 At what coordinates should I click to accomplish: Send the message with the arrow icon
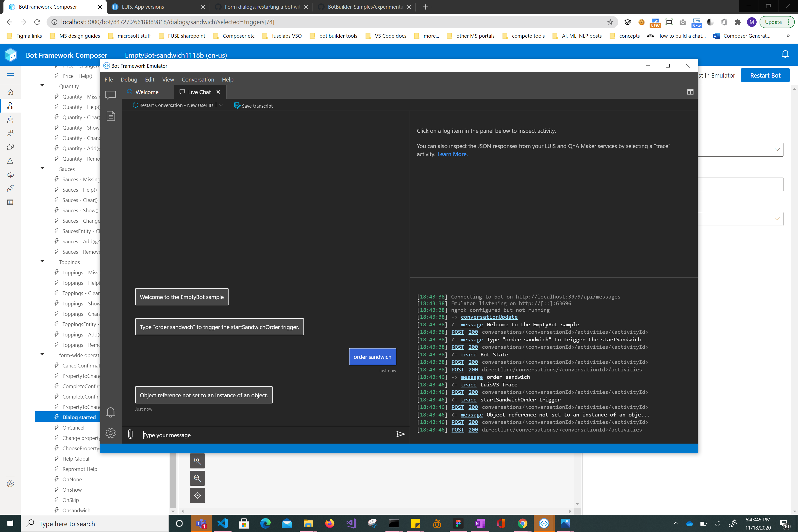(x=400, y=435)
